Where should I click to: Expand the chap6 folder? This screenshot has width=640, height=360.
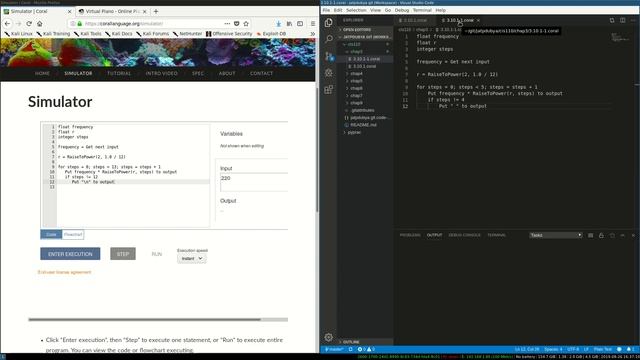[356, 88]
